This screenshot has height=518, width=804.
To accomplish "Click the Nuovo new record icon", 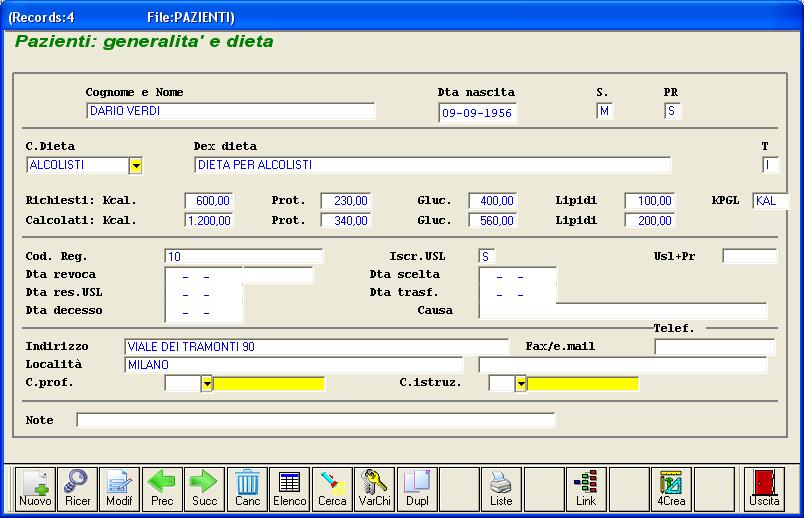I will (35, 489).
